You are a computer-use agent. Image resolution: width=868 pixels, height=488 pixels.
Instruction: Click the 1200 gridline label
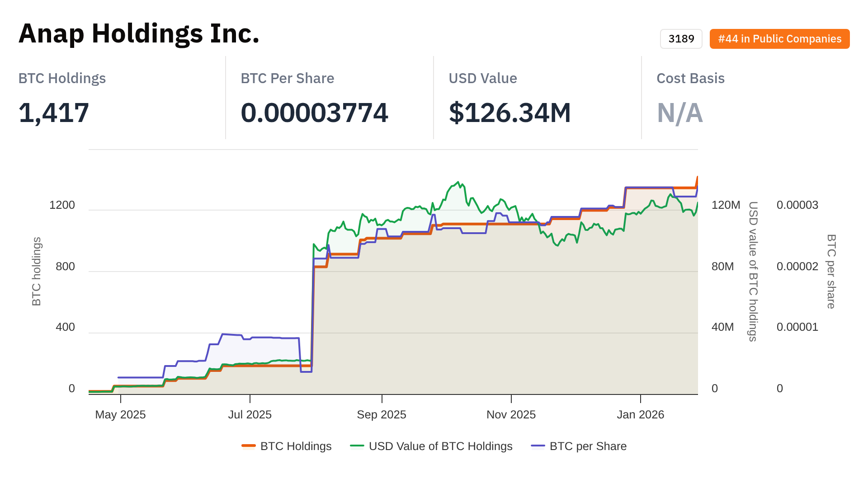pos(62,205)
